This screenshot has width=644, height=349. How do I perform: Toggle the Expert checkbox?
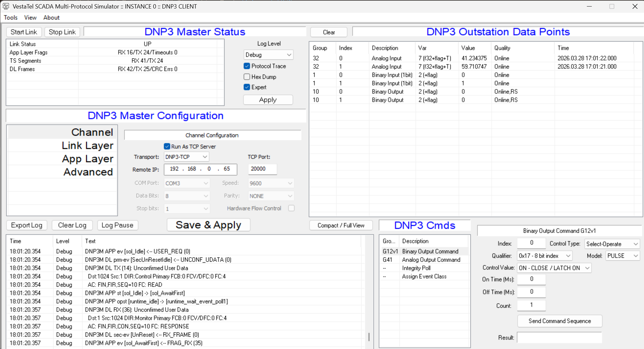pyautogui.click(x=247, y=87)
